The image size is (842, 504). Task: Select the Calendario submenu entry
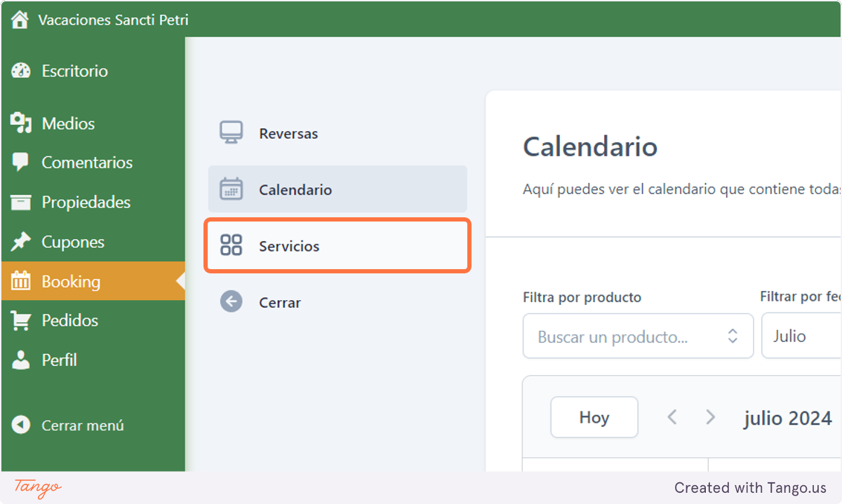tap(338, 189)
